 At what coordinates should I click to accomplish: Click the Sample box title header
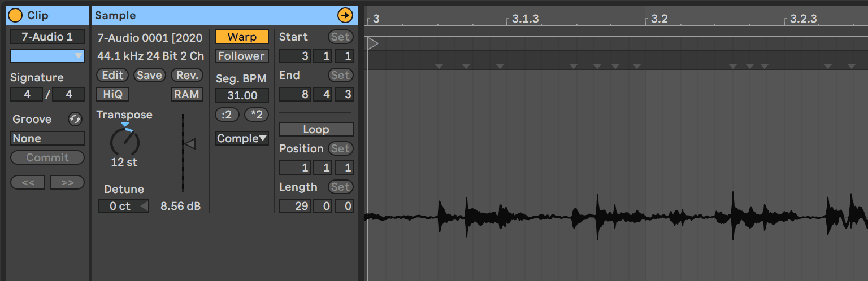pyautogui.click(x=225, y=15)
